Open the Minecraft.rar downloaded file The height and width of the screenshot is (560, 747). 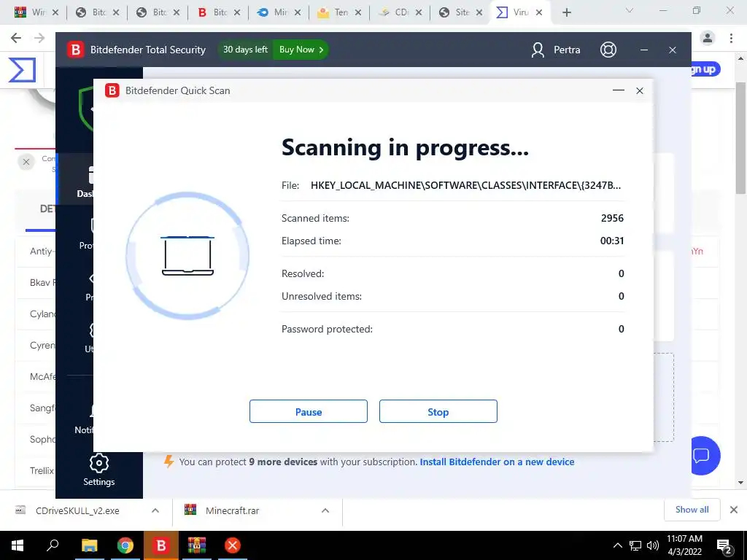(232, 510)
